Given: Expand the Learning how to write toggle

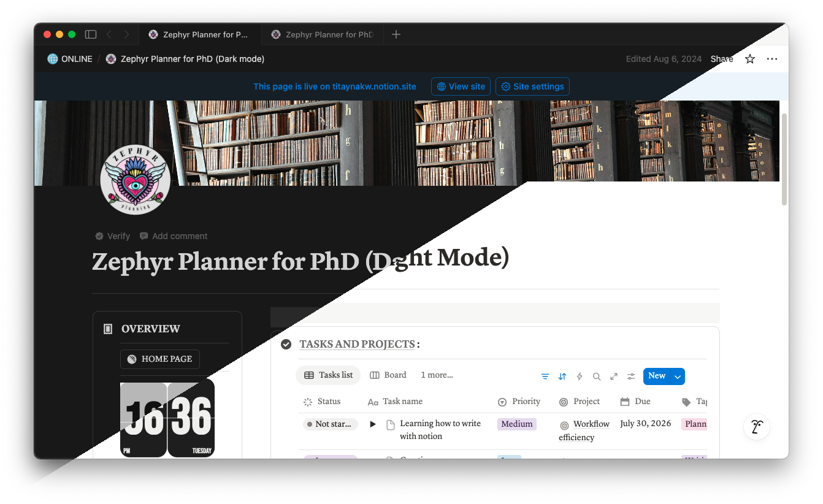Looking at the screenshot, I should [372, 424].
